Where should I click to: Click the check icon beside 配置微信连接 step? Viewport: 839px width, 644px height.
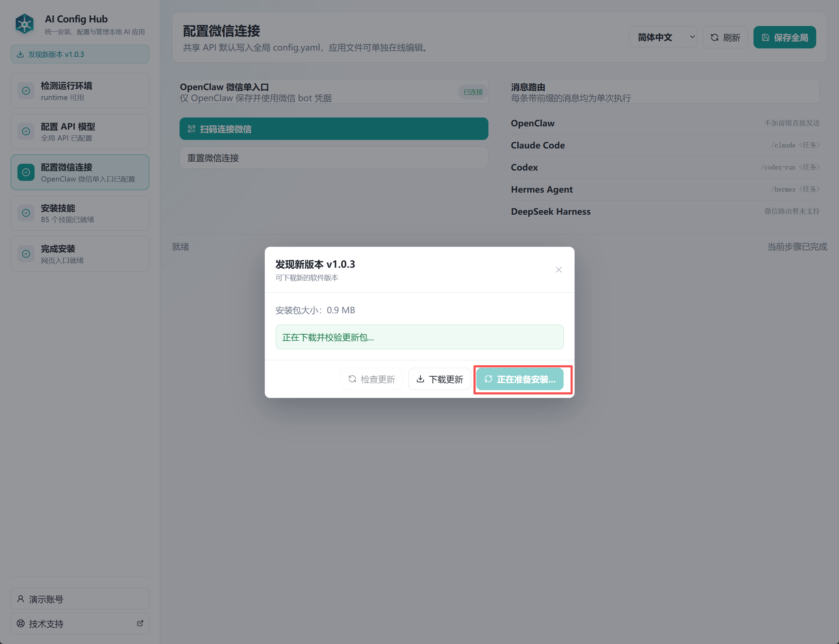pyautogui.click(x=26, y=173)
